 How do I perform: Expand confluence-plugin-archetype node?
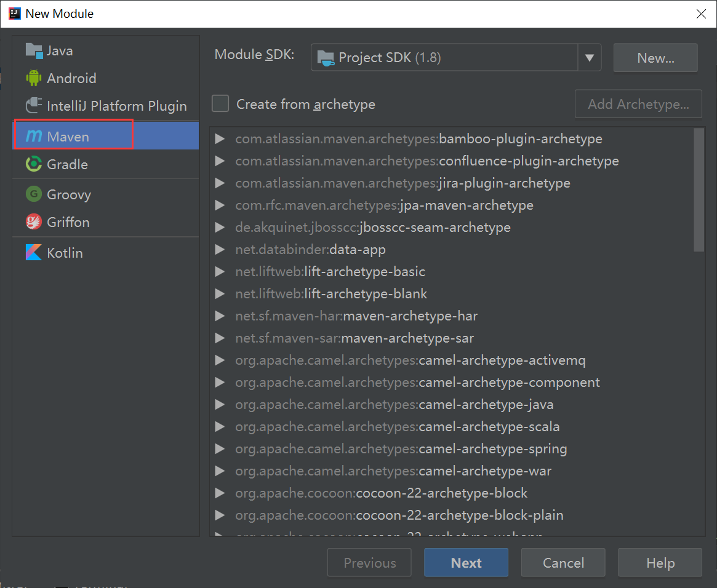(x=220, y=161)
